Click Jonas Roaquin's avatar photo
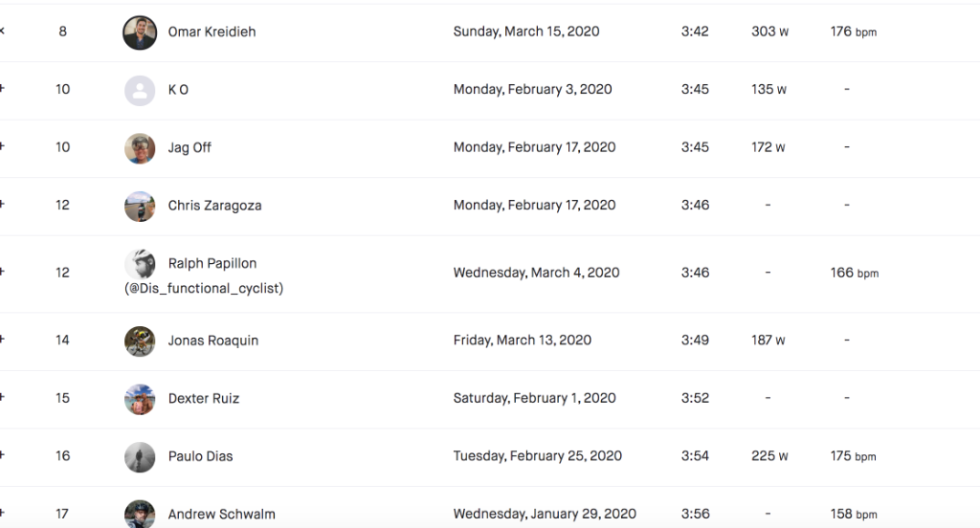This screenshot has height=528, width=980. point(140,341)
